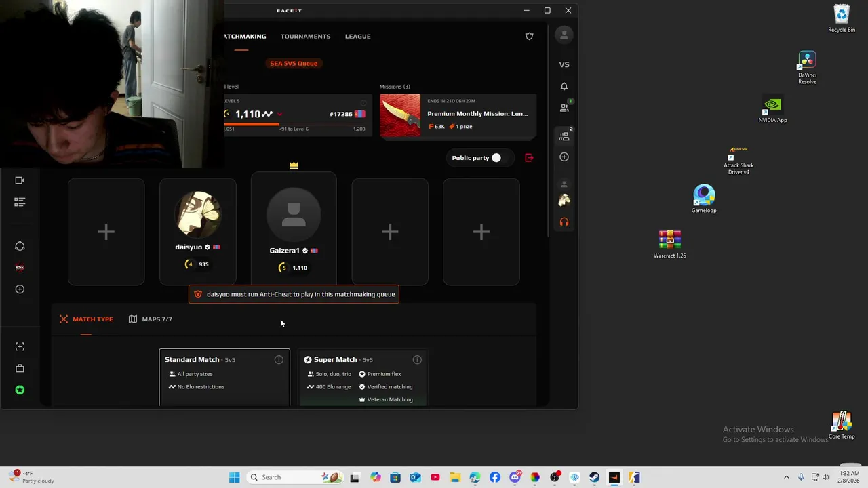
Task: Open the video camera icon in left sidebar
Action: click(x=20, y=180)
